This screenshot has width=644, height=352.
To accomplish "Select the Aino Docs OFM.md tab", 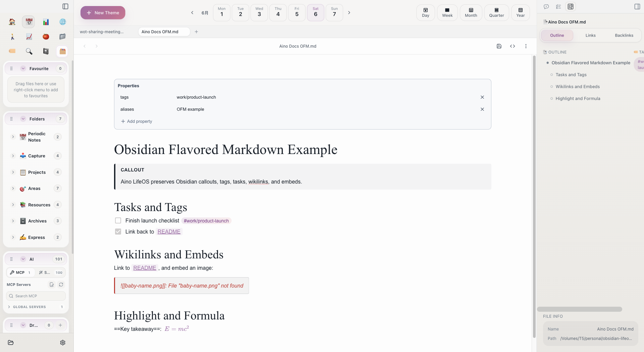I will click(x=164, y=32).
